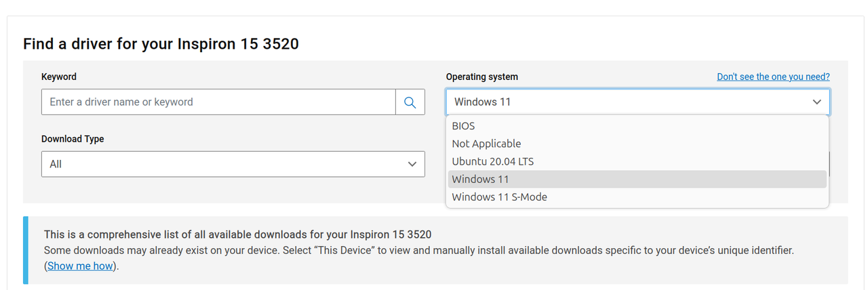Open the Download Type dropdown showing All
Viewport: 868px width, 290px height.
(x=233, y=164)
